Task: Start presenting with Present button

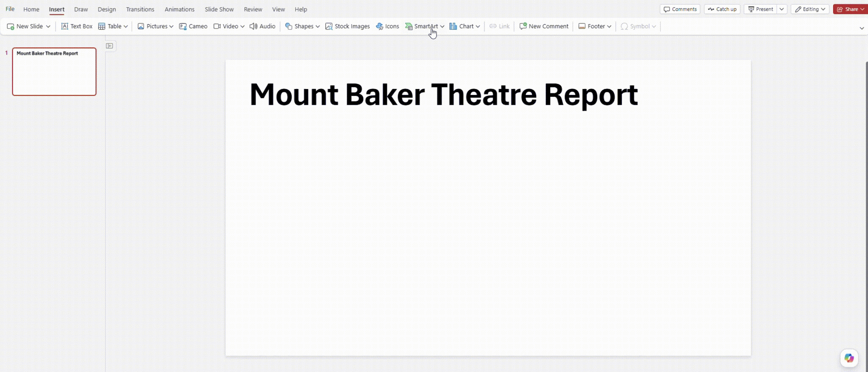Action: coord(760,9)
